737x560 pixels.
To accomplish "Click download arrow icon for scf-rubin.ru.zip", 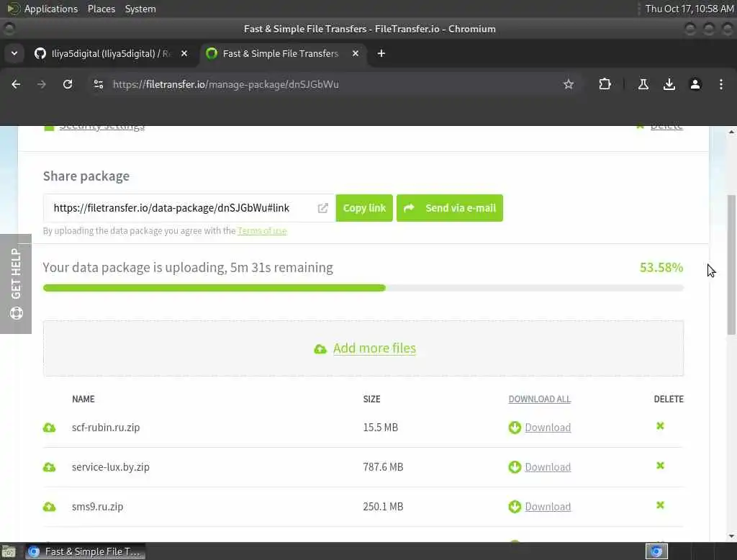I will click(x=515, y=428).
